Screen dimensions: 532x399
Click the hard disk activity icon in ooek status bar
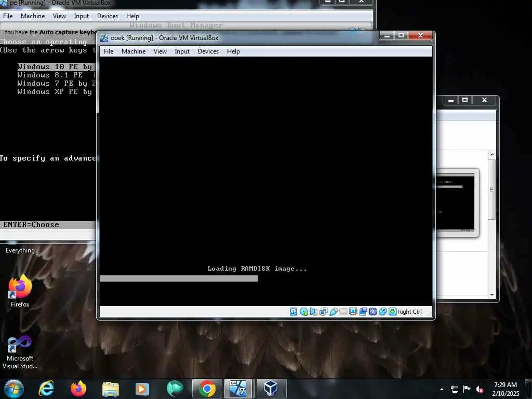click(294, 312)
